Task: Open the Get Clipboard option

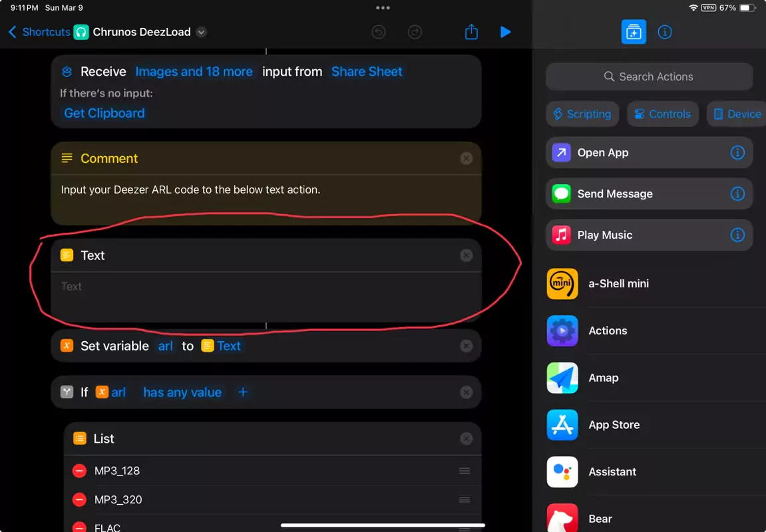Action: point(104,113)
